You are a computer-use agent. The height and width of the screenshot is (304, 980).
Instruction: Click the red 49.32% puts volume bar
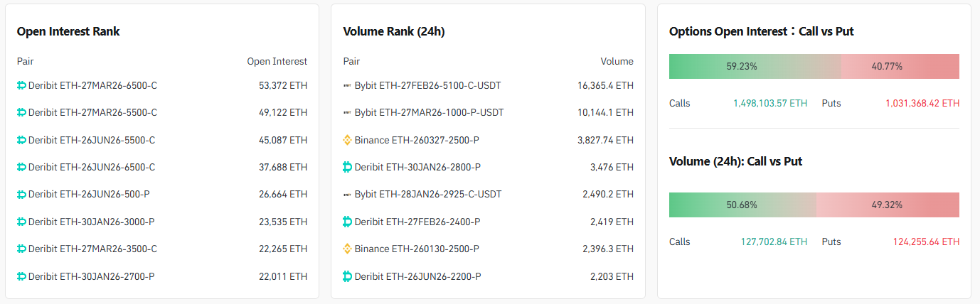tap(888, 205)
